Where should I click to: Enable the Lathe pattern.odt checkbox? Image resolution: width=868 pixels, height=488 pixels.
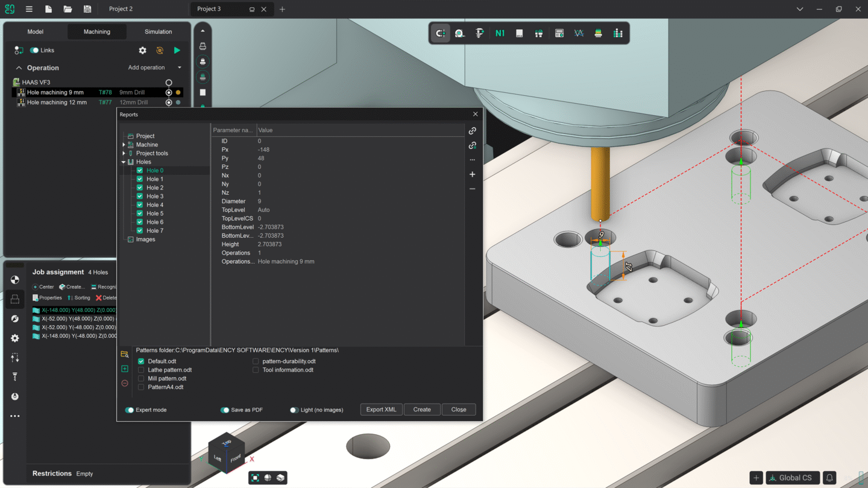coord(140,370)
